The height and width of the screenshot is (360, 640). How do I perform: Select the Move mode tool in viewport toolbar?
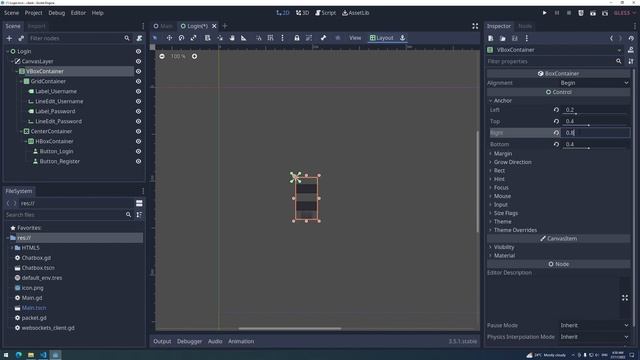tap(169, 38)
